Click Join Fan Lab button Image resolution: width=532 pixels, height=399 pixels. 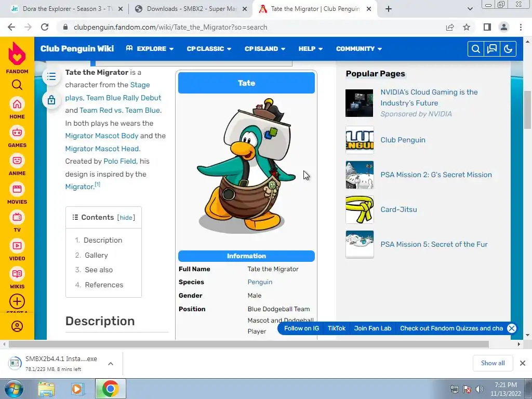tap(373, 328)
